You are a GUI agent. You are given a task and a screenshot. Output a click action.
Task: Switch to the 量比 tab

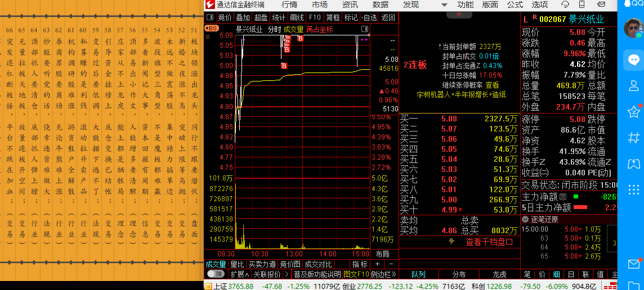[237, 264]
